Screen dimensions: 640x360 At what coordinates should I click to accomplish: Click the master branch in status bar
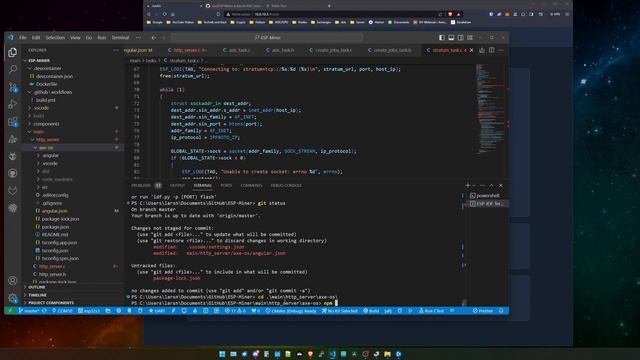(x=28, y=311)
